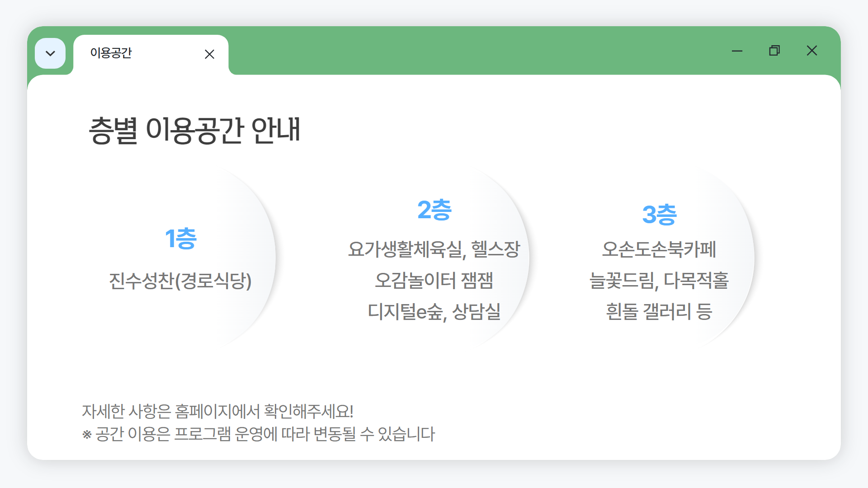Image resolution: width=868 pixels, height=488 pixels.
Task: Click the ※ symbol before the notice
Action: 87,435
